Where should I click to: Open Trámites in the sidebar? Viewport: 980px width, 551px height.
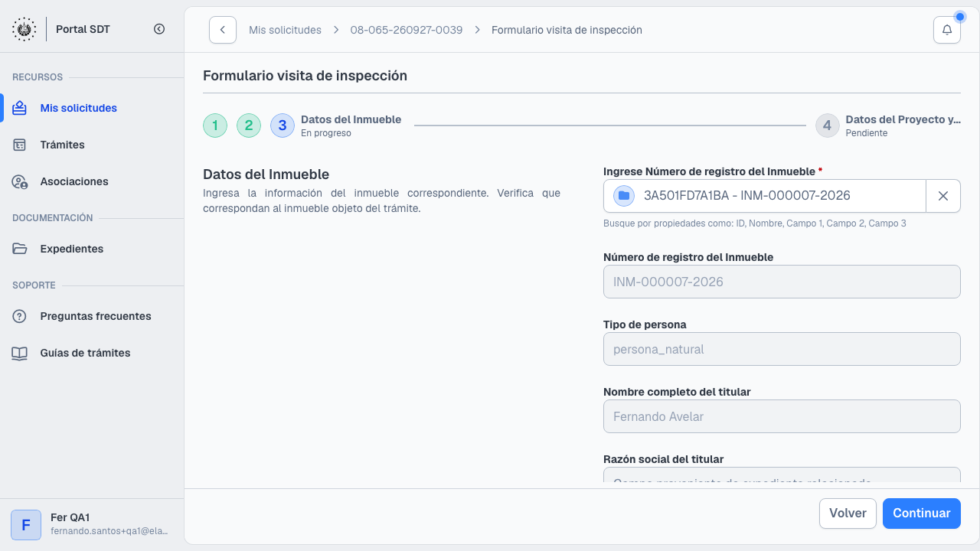coord(92,145)
